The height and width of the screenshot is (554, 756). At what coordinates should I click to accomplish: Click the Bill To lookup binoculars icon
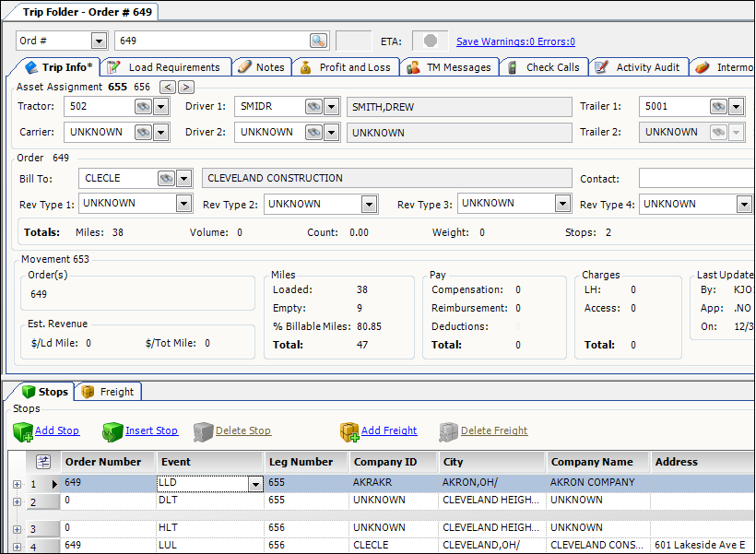coord(166,179)
